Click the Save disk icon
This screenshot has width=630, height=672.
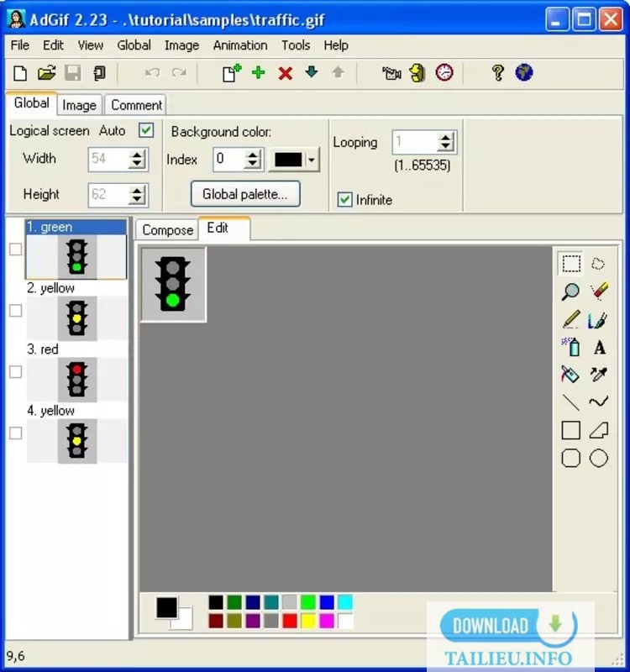(73, 73)
